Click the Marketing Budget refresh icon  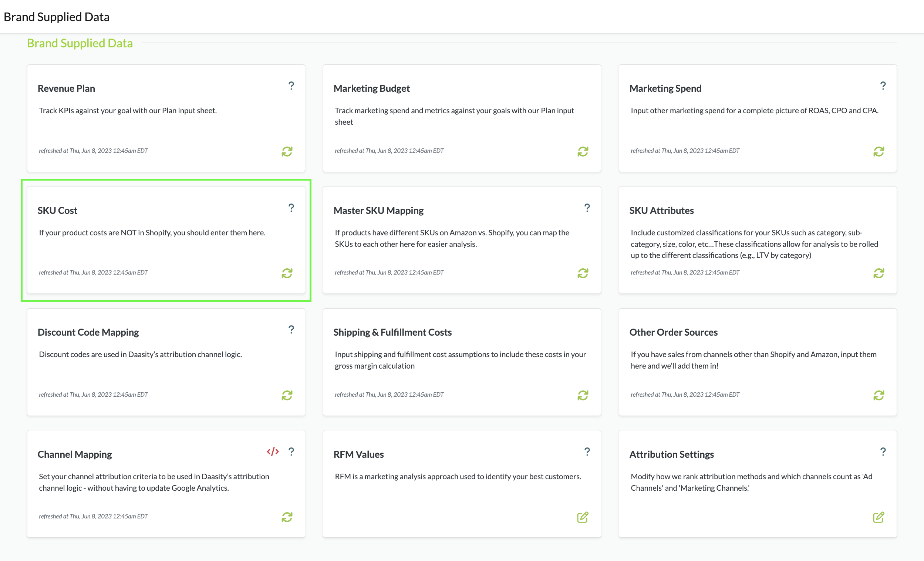583,152
